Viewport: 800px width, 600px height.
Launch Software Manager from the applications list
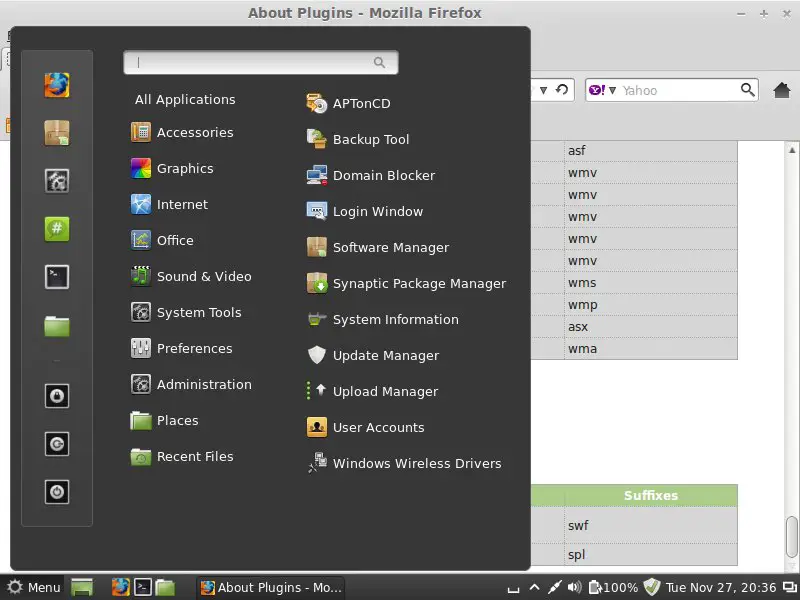tap(378, 247)
